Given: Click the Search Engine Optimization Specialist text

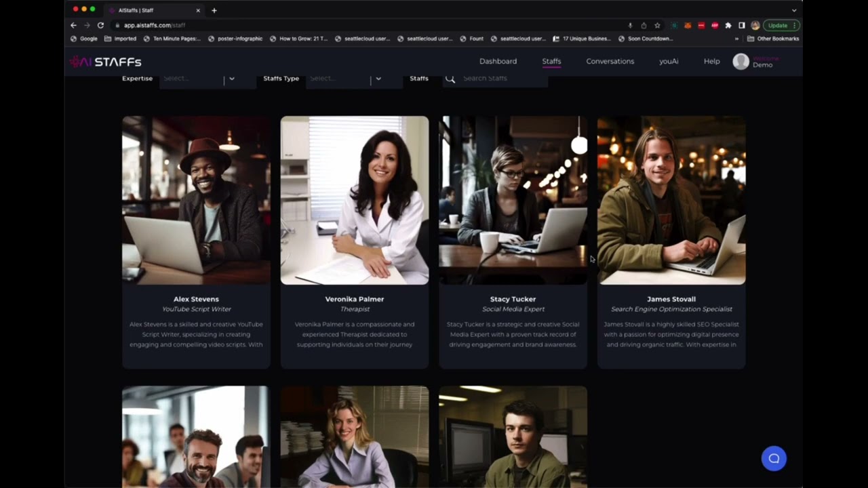Looking at the screenshot, I should click(x=671, y=309).
